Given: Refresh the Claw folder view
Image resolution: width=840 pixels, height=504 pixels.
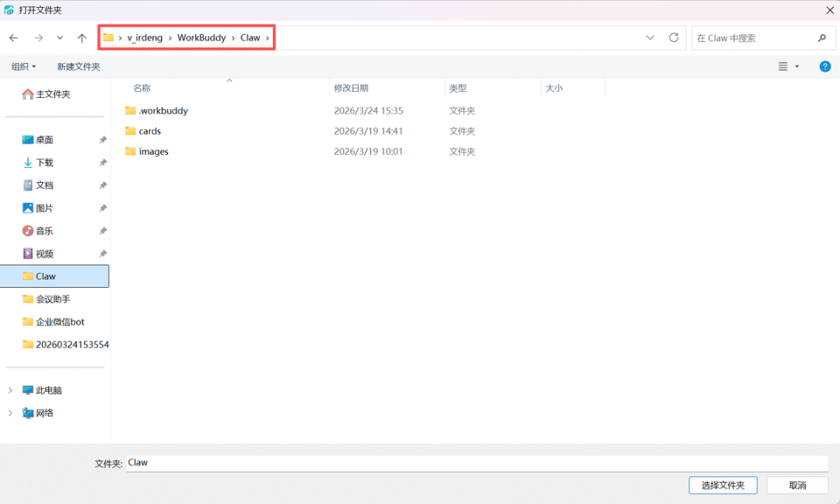Looking at the screenshot, I should tap(674, 37).
